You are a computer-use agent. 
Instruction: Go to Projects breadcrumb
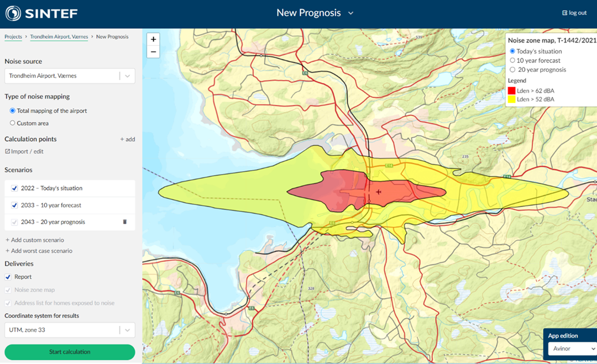[x=13, y=37]
